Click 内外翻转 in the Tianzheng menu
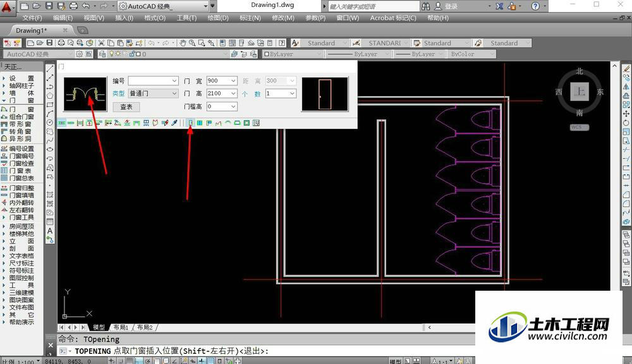 (x=22, y=203)
